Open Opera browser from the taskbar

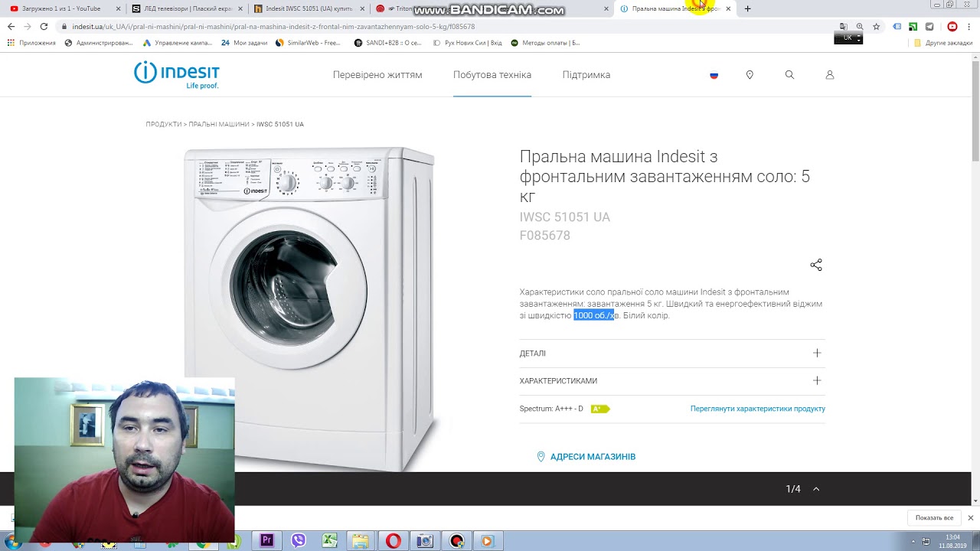393,540
